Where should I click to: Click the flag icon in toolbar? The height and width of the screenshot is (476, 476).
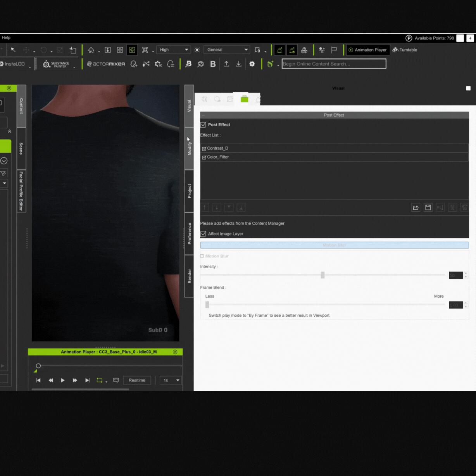click(334, 50)
